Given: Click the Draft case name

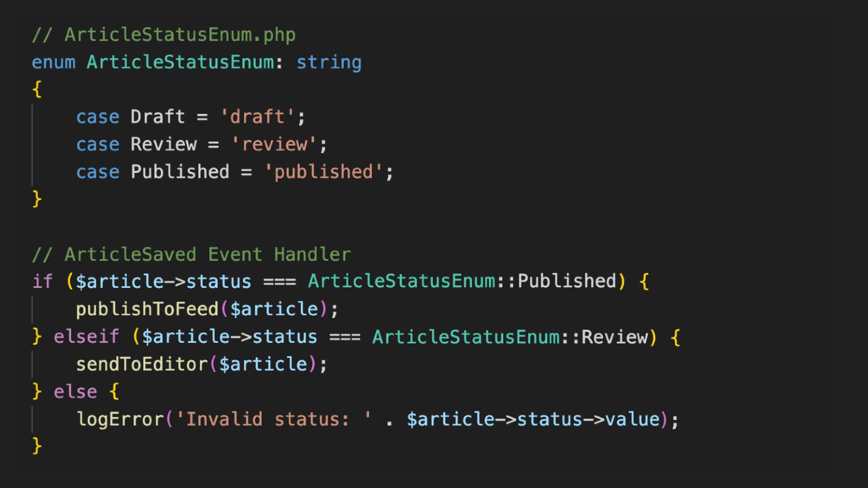Looking at the screenshot, I should point(157,116).
